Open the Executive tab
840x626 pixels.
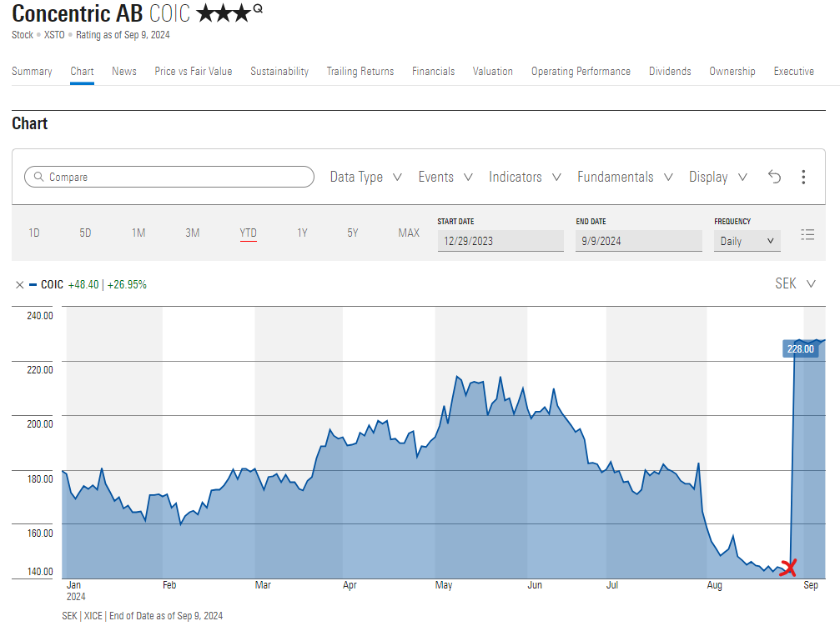coord(794,71)
